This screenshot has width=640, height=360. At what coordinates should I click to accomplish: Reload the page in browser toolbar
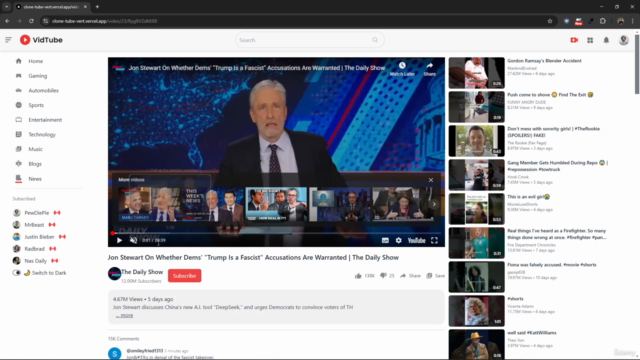click(31, 21)
